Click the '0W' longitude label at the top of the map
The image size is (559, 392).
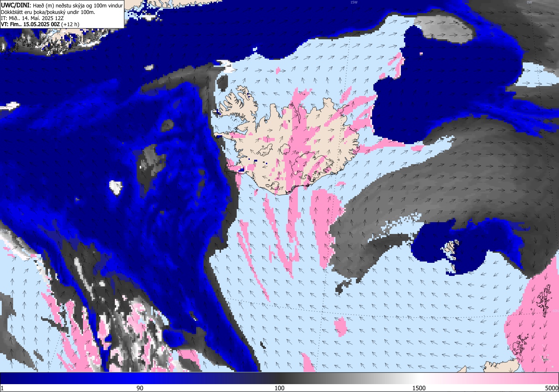point(529,2)
